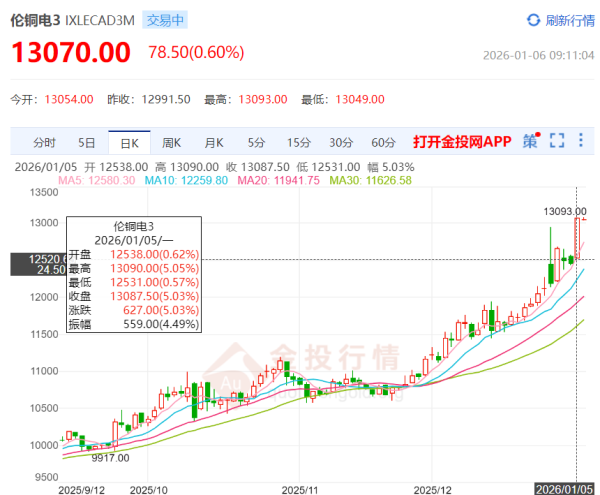The image size is (600, 495).
Task: Click the 9917.00 low price annotation on chart
Action: 110,458
